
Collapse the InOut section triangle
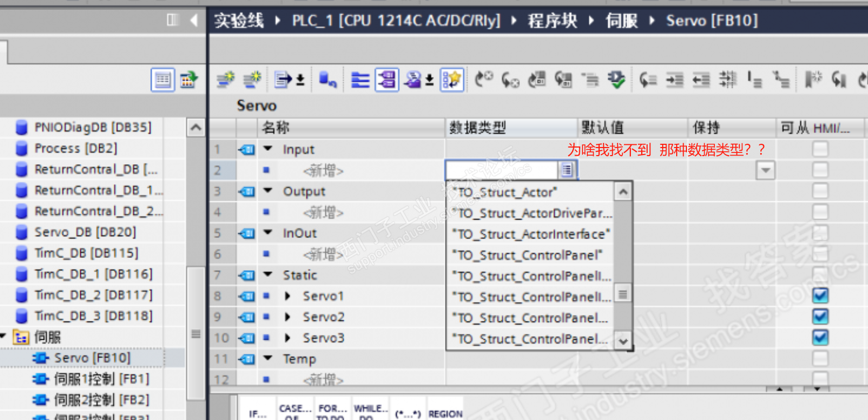[x=268, y=233]
